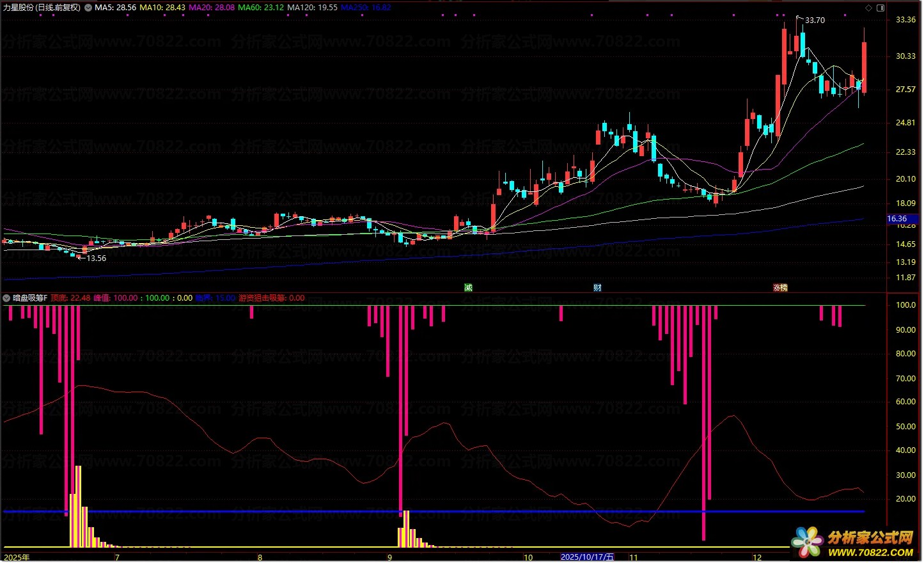Select the magenta MA20 legend label
The width and height of the screenshot is (924, 563).
212,8
